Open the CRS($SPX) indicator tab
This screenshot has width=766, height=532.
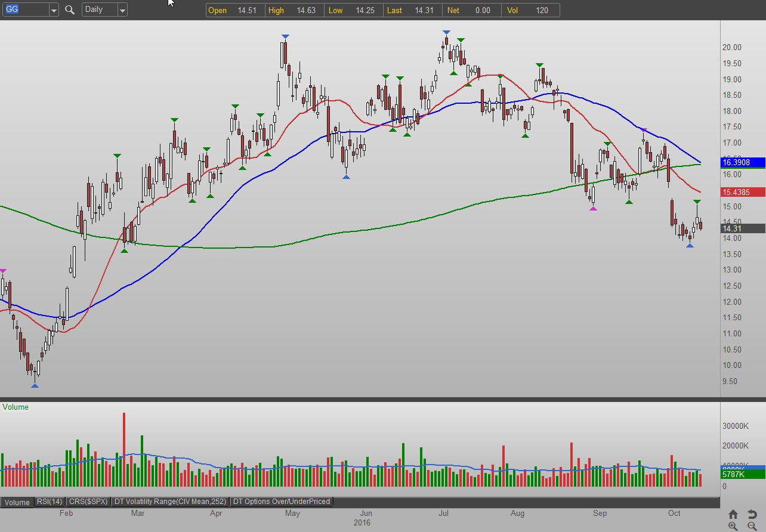click(x=88, y=502)
